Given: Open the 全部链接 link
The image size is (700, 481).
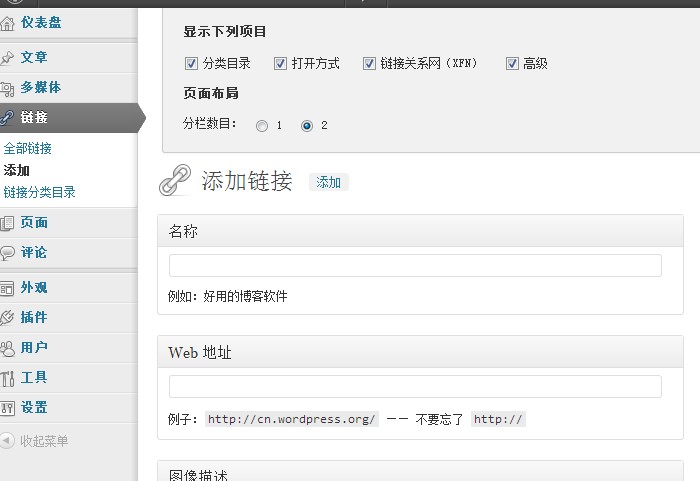Looking at the screenshot, I should [x=28, y=149].
